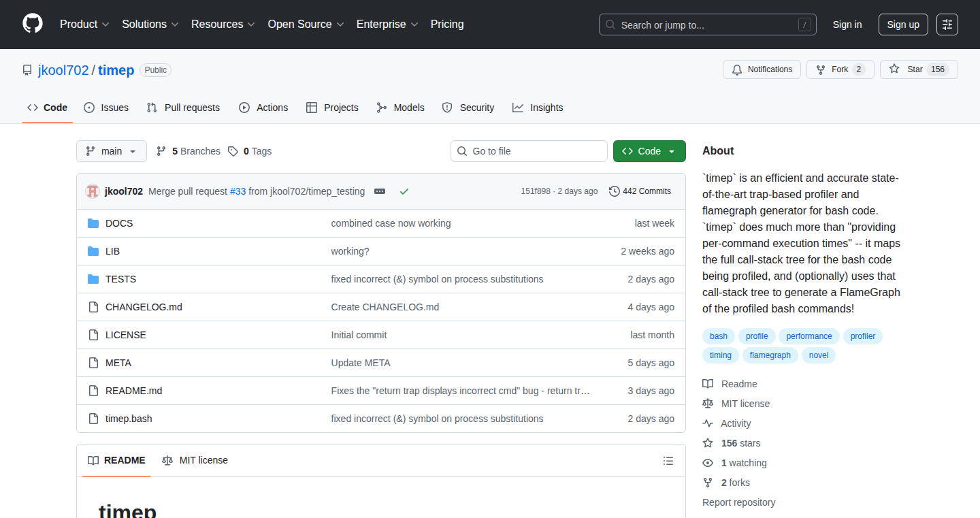View the green check commit status
Viewport: 980px width, 518px height.
click(x=404, y=191)
